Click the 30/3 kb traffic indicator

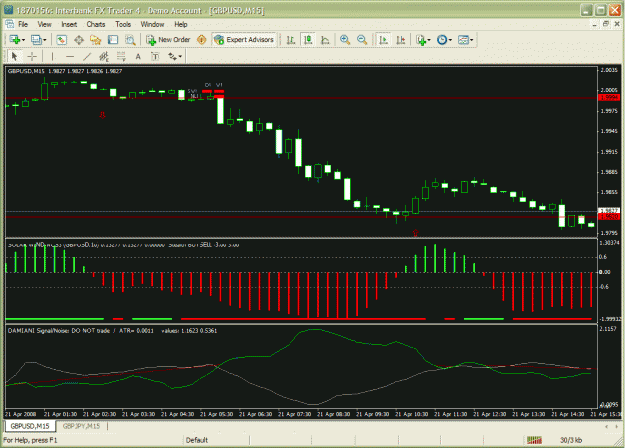(571, 440)
